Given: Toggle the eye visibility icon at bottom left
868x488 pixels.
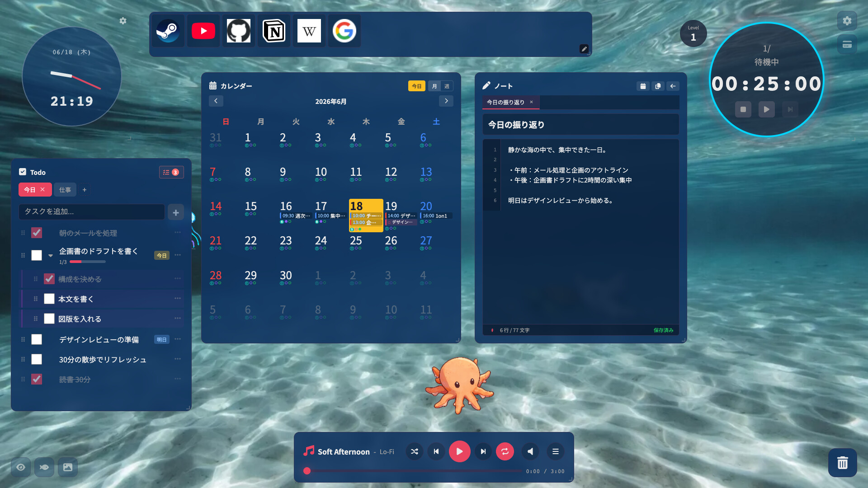Looking at the screenshot, I should coord(21,467).
